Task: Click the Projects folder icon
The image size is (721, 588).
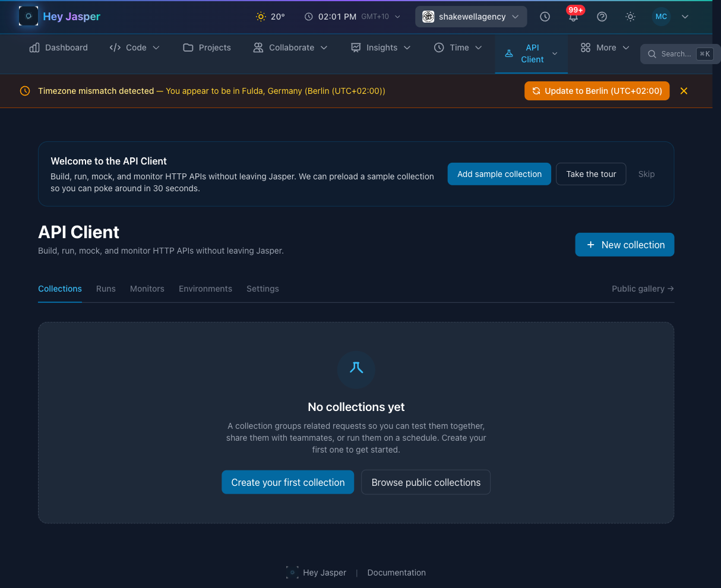Action: (188, 48)
